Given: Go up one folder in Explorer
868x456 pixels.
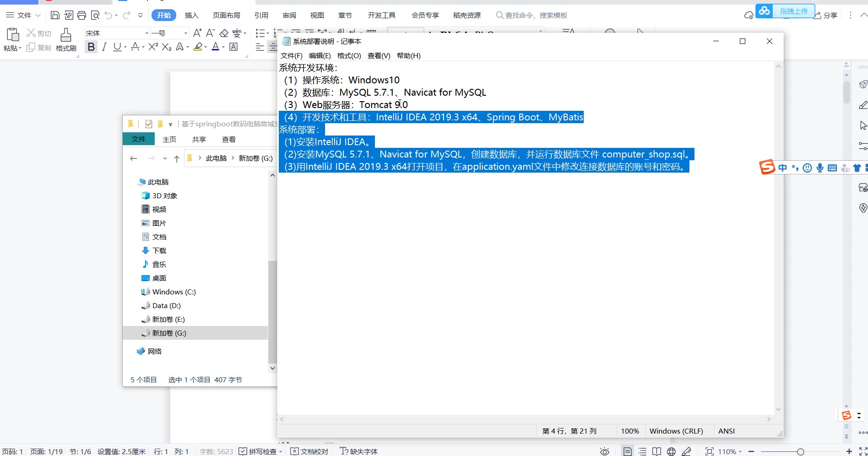Looking at the screenshot, I should pyautogui.click(x=177, y=158).
